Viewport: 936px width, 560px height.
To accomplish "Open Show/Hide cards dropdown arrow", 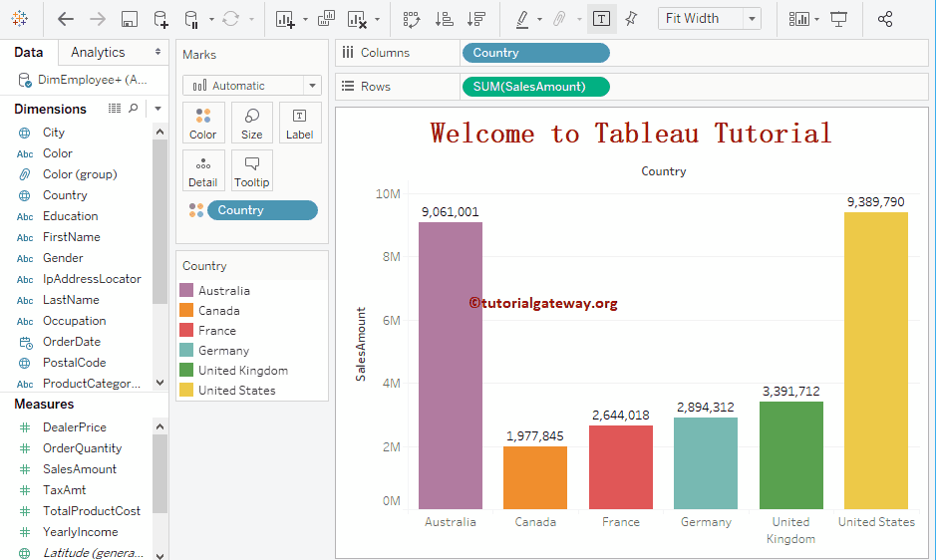I will coord(816,19).
